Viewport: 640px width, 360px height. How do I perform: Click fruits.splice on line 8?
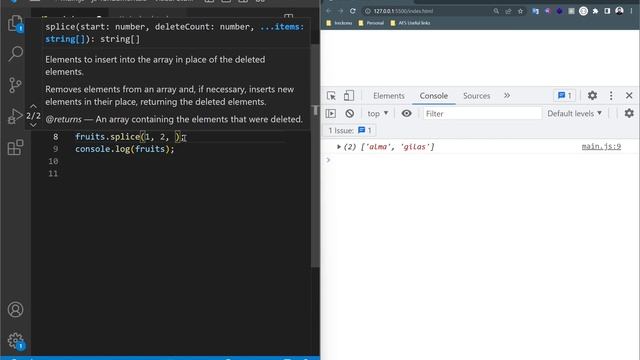[108, 137]
